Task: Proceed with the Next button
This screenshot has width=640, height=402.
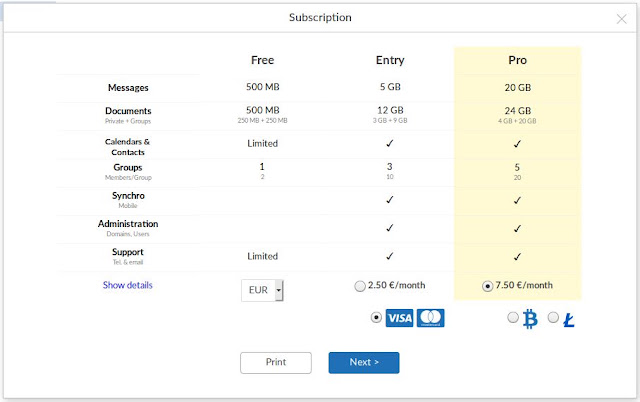Action: 364,362
